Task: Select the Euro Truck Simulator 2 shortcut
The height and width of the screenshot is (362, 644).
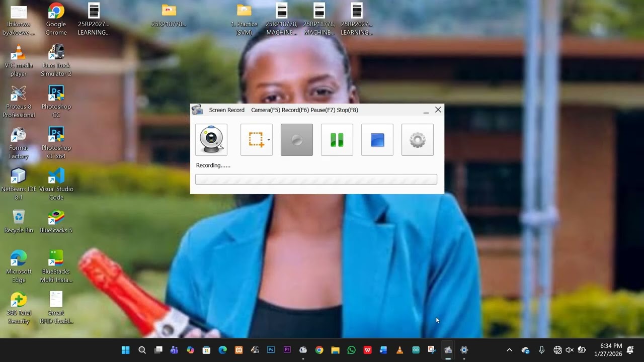Action: tap(56, 61)
